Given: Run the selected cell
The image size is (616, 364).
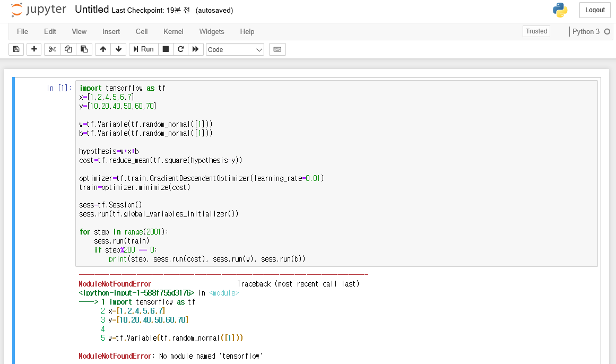Looking at the screenshot, I should [x=143, y=49].
